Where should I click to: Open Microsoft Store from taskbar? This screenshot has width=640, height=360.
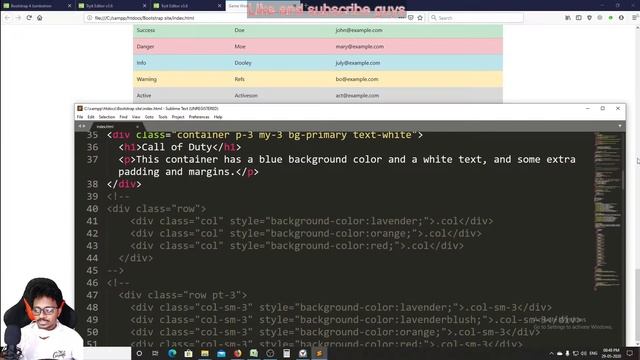(x=188, y=353)
